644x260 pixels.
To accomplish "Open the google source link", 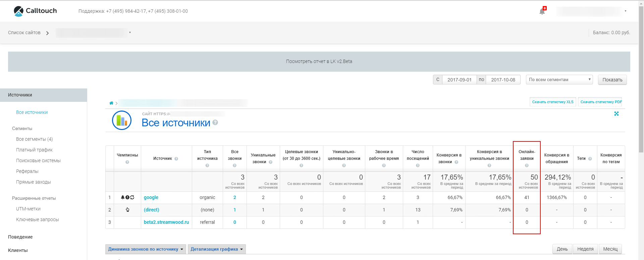I will pyautogui.click(x=151, y=197).
